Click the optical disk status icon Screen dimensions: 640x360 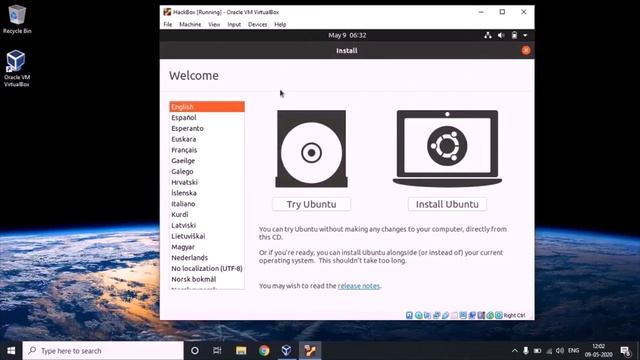419,315
